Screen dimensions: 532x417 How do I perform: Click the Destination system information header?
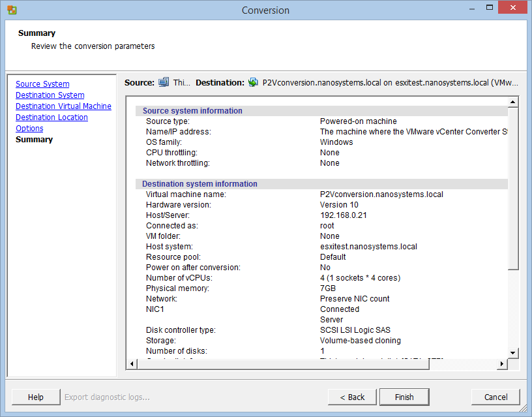199,184
